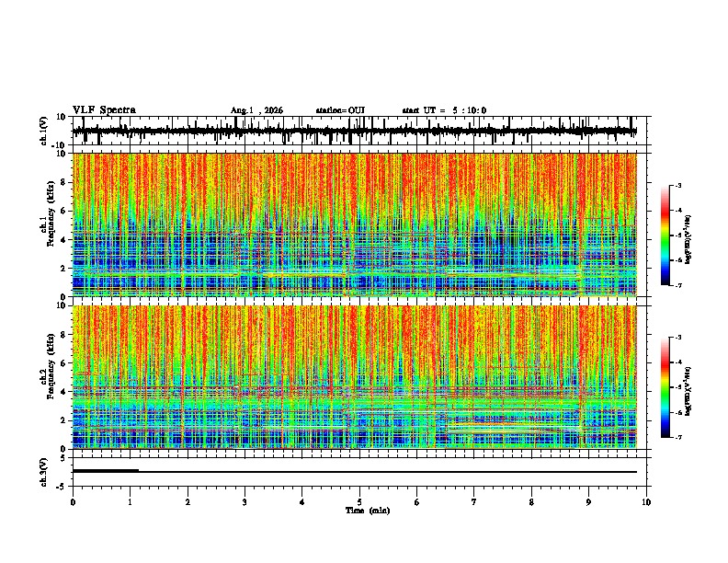This screenshot has height=563, width=728.
Task: Click the "-5" tick on ch.3(V) axis
Action: coord(63,487)
